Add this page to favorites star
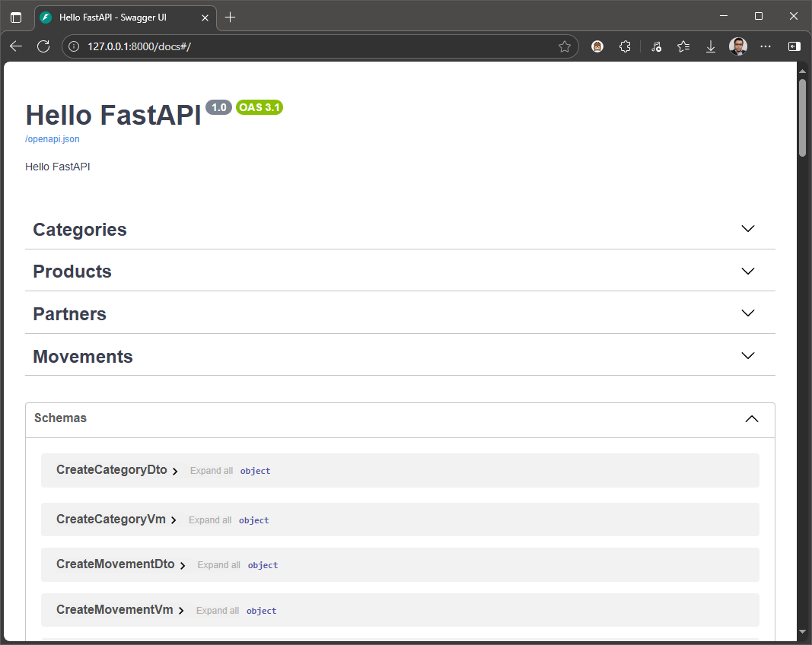This screenshot has height=645, width=812. 565,46
